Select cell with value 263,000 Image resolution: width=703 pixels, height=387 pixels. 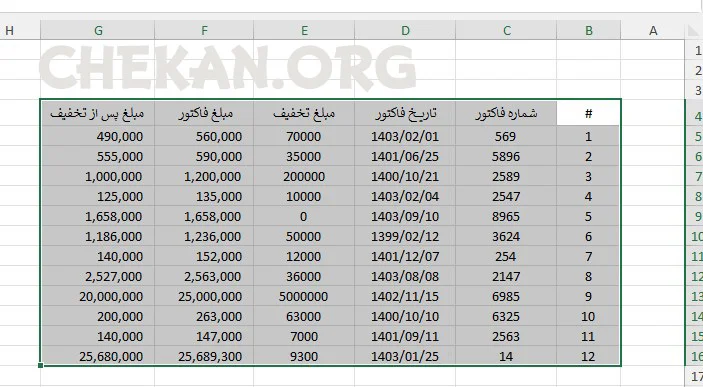[x=204, y=316]
